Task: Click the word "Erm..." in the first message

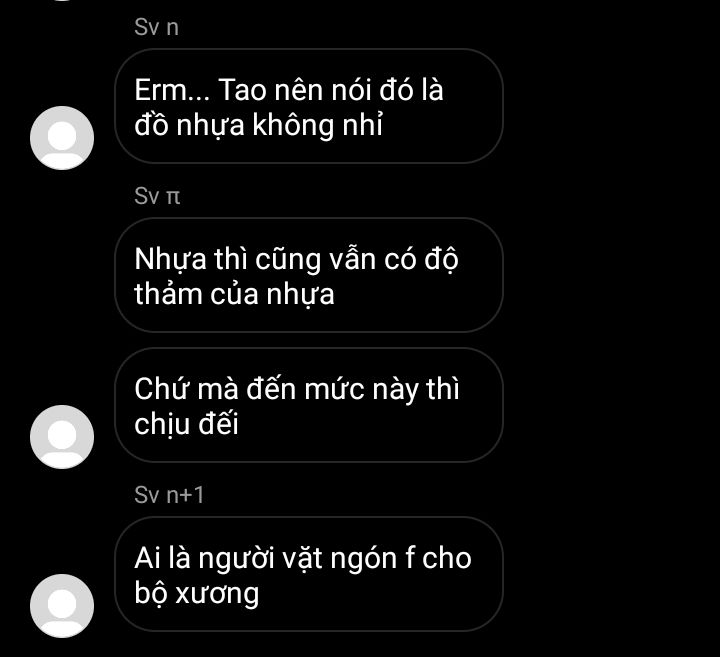Action: coord(172,90)
